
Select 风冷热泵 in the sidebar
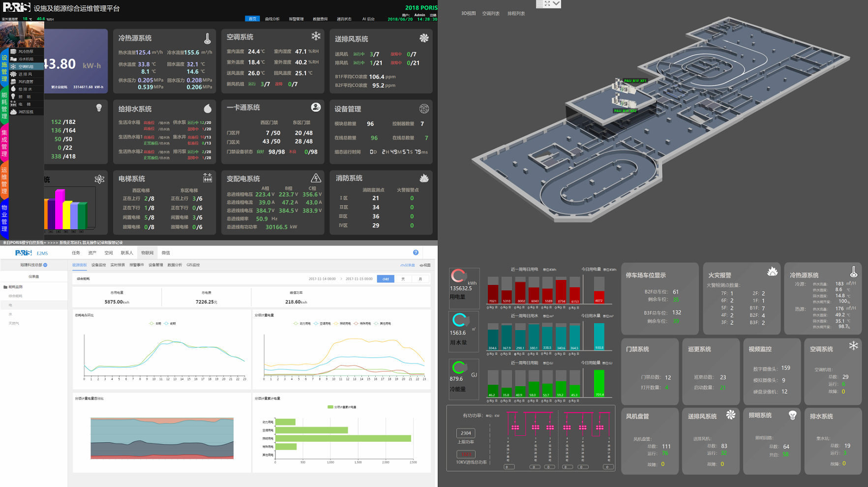[26, 51]
